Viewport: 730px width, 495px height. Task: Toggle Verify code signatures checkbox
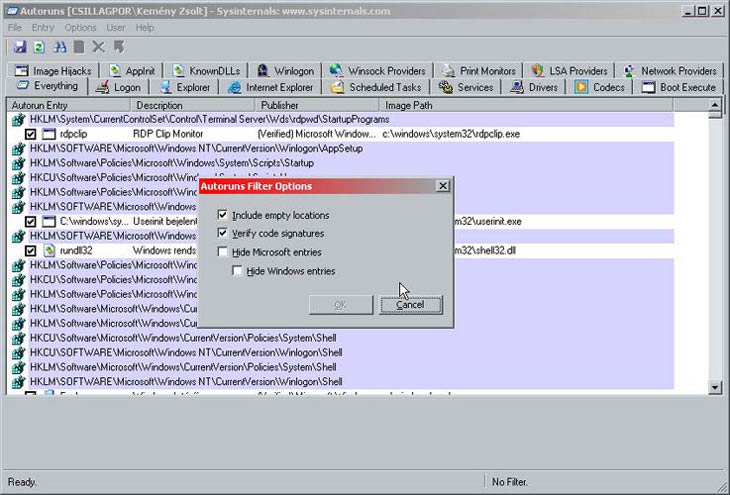pos(222,233)
